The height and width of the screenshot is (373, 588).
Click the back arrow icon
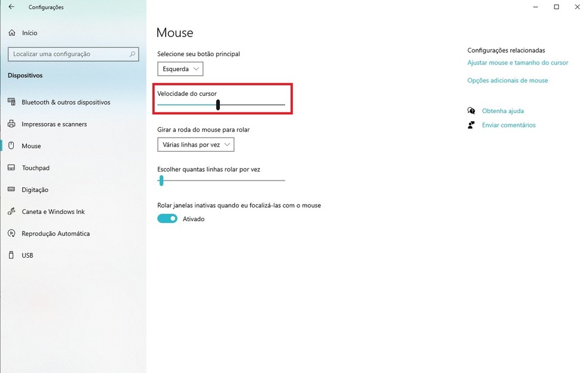[11, 7]
